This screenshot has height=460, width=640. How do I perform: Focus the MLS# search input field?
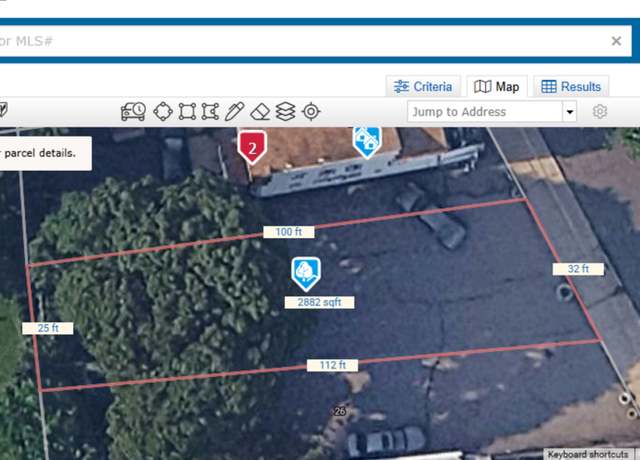302,41
